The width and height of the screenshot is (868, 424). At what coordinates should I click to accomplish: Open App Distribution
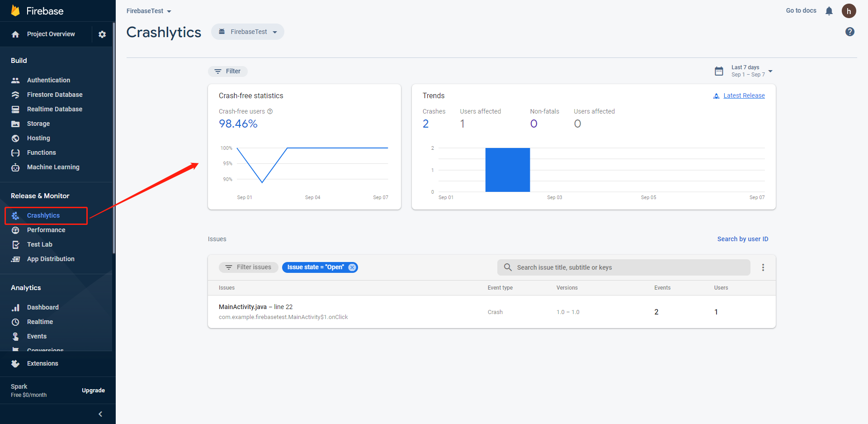click(50, 259)
